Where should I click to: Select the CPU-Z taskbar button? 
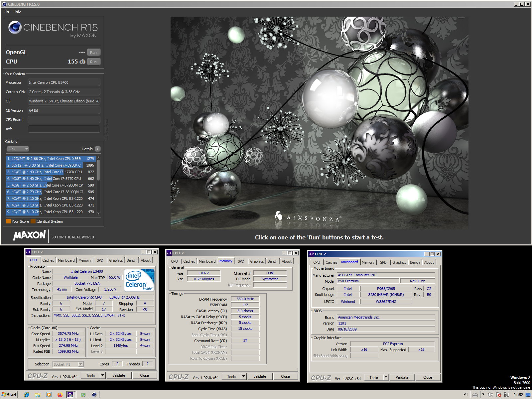pos(70,395)
